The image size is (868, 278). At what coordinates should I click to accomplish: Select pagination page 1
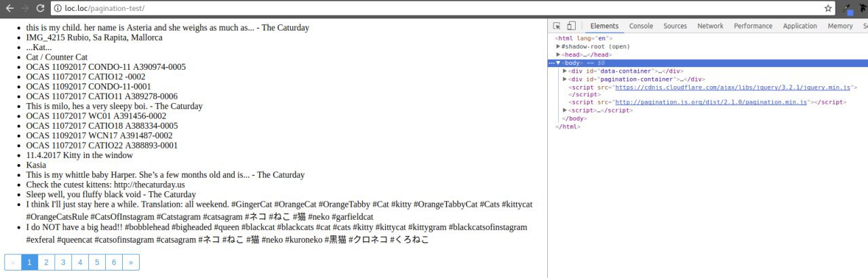(x=30, y=262)
